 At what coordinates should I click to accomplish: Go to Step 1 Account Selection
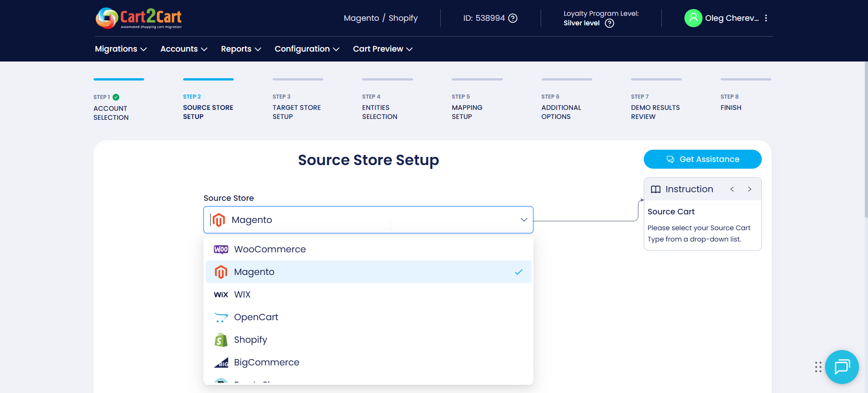point(111,113)
